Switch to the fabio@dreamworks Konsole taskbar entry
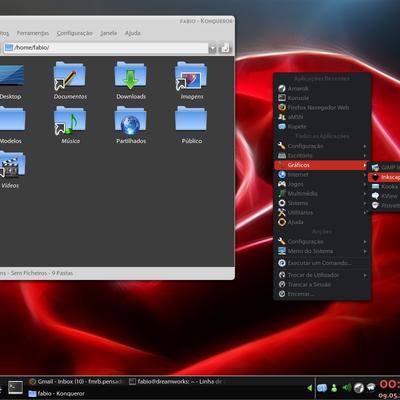The height and width of the screenshot is (400, 400). point(175,382)
